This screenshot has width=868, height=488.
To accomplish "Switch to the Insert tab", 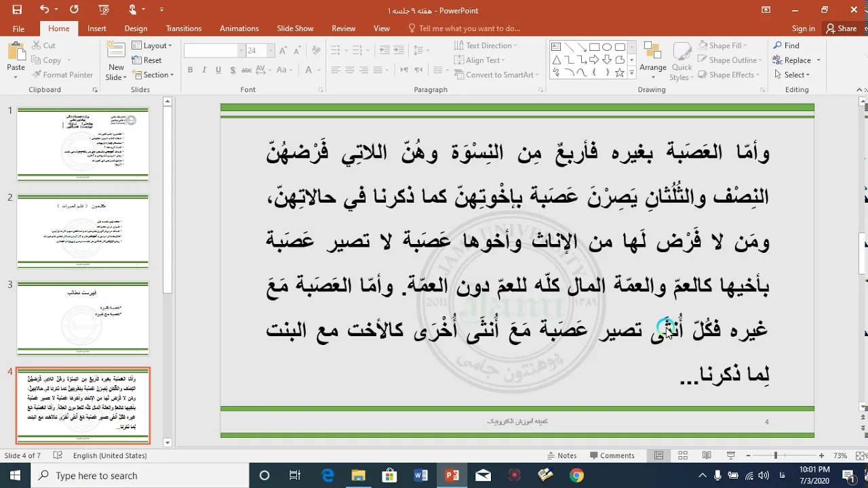I will pos(97,28).
